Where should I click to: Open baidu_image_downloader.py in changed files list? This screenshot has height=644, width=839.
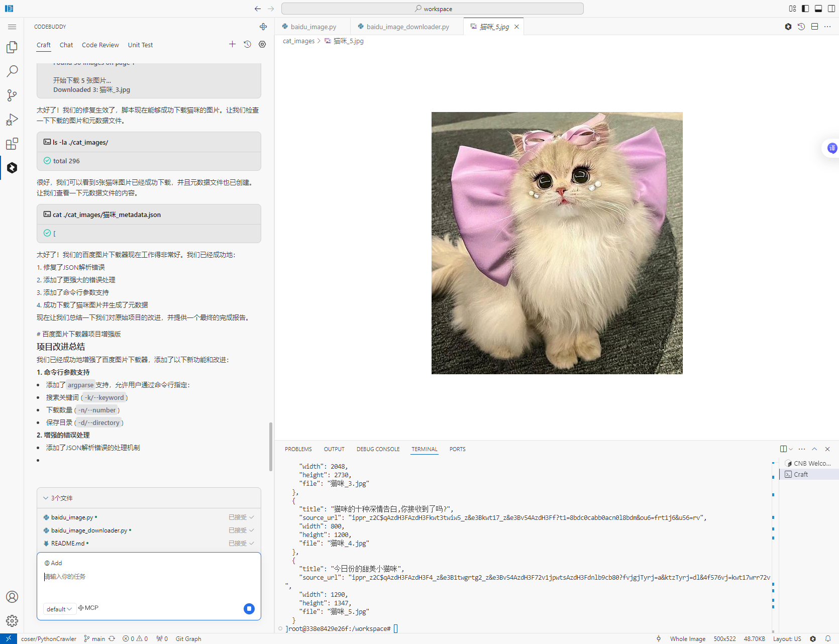[88, 530]
